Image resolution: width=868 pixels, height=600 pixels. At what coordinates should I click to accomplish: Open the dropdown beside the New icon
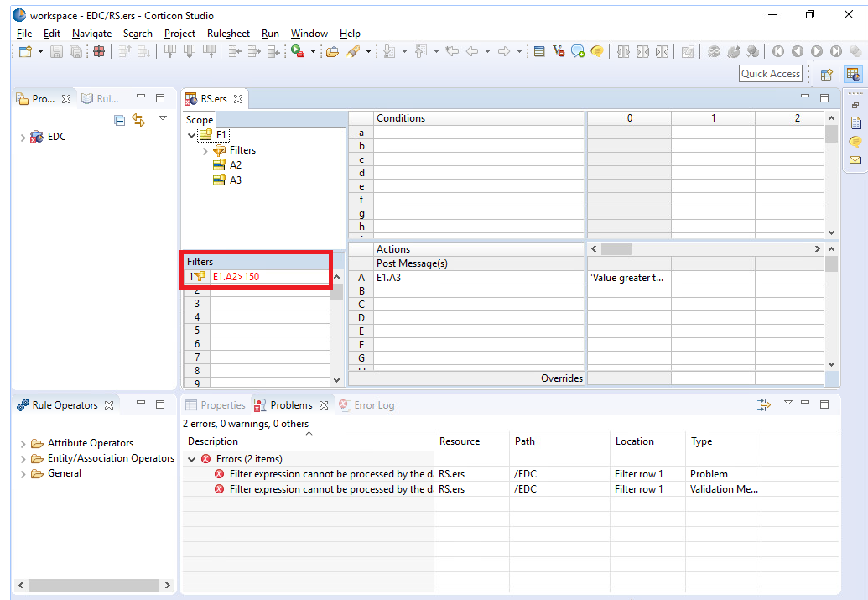pyautogui.click(x=40, y=51)
